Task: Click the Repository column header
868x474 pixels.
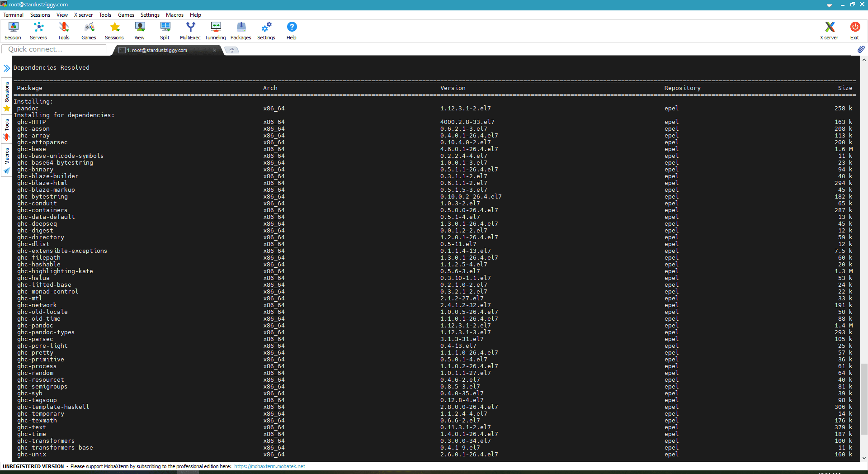Action: point(682,88)
